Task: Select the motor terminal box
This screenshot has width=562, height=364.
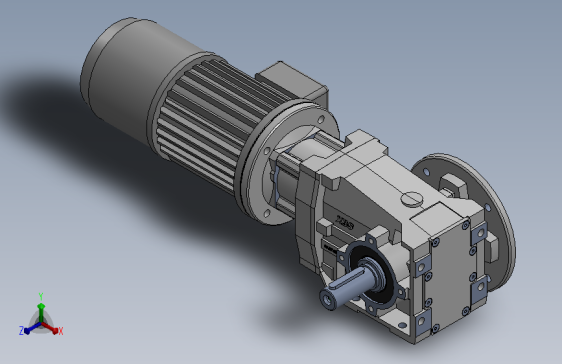Action: click(292, 82)
